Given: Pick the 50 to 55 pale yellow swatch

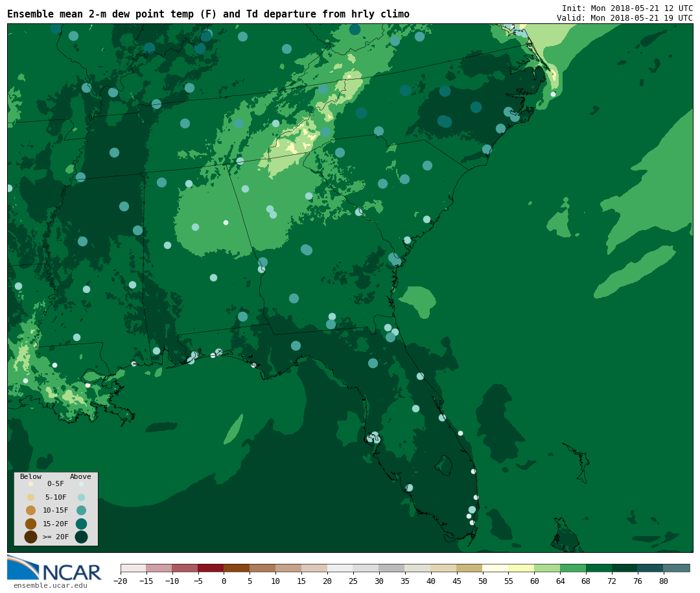Looking at the screenshot, I should [496, 568].
